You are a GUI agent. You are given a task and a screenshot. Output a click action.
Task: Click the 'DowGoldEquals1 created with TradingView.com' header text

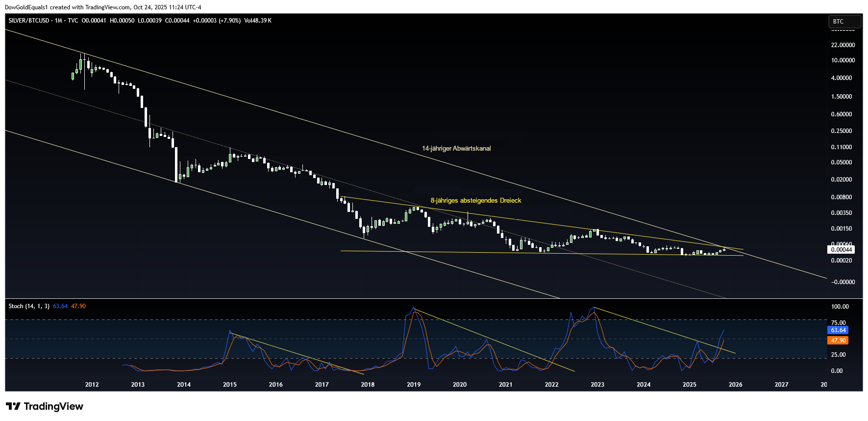[103, 7]
